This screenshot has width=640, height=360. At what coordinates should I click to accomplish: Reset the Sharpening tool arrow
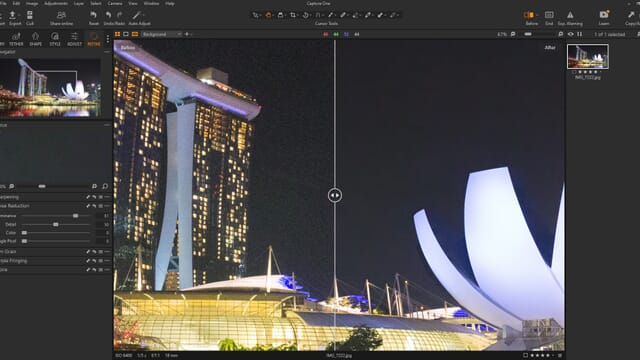click(94, 197)
